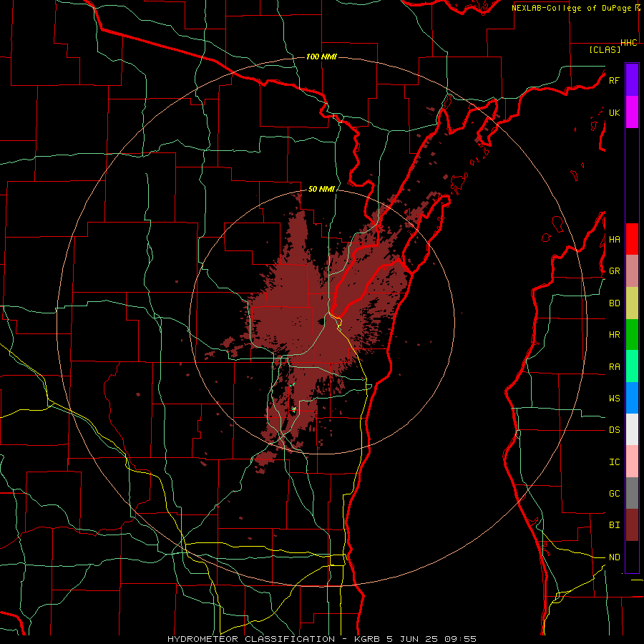
Task: Click the HA red legend swatch
Action: [x=632, y=239]
